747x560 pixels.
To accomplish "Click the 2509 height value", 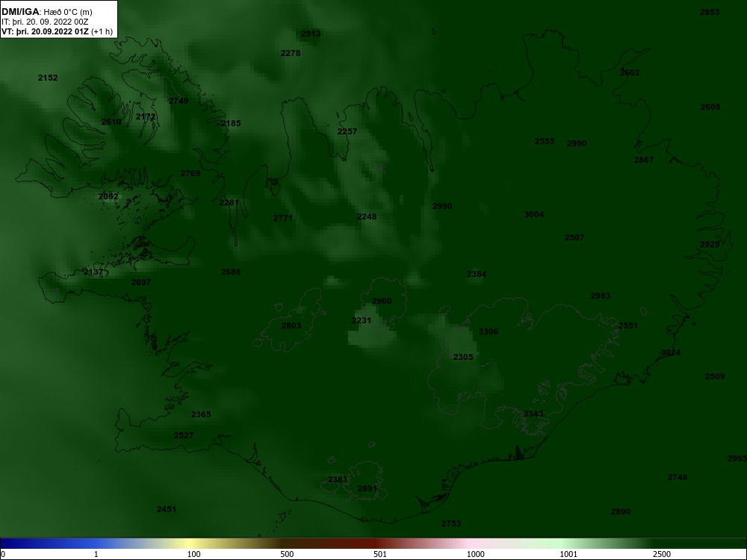I will pos(715,376).
